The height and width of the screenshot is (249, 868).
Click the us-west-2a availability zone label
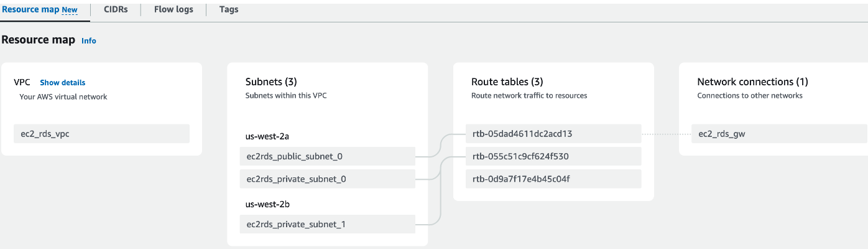pos(267,135)
